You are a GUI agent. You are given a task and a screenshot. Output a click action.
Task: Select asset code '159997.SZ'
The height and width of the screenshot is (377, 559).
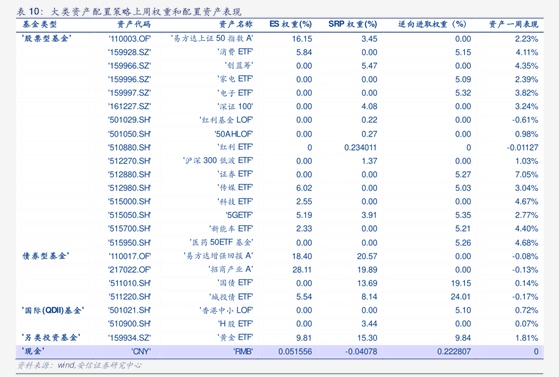click(x=129, y=93)
